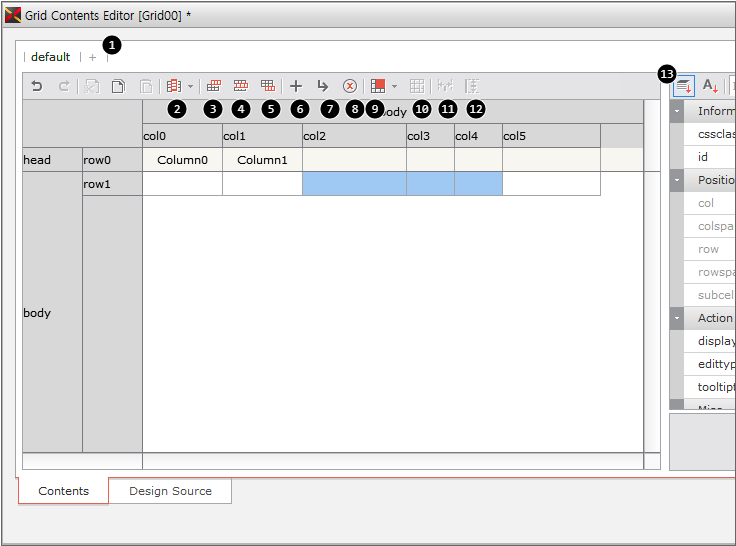Image resolution: width=736 pixels, height=546 pixels.
Task: Select the col2 column header
Action: pyautogui.click(x=354, y=136)
